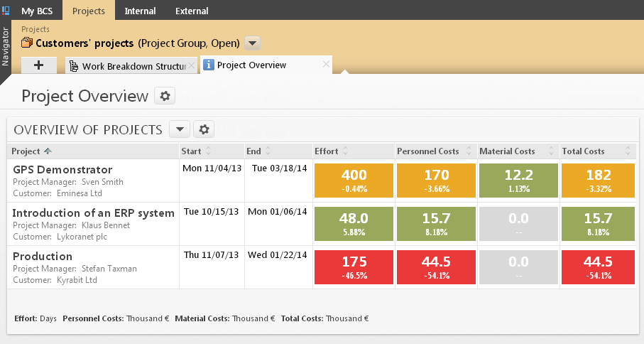This screenshot has height=344, width=644.
Task: Click the end date Tue 03/18/14
Action: pos(279,168)
